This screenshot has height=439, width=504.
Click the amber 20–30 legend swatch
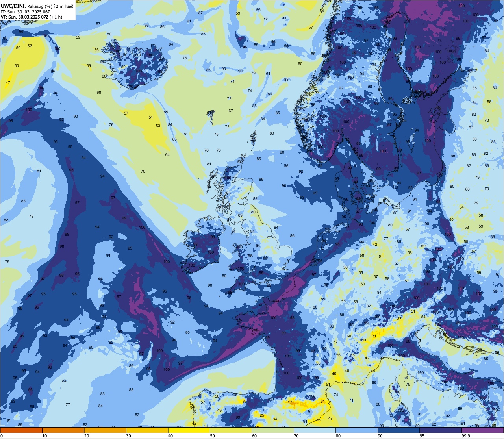pyautogui.click(x=105, y=430)
